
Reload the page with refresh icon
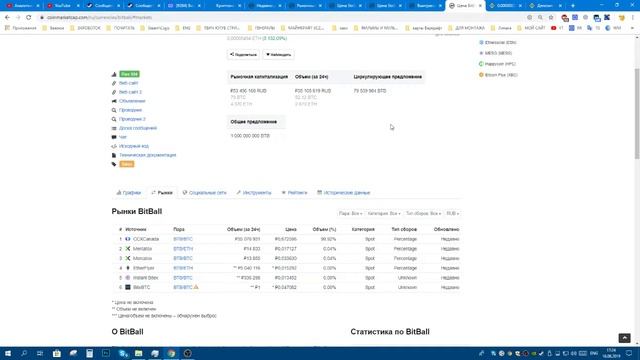click(x=29, y=18)
